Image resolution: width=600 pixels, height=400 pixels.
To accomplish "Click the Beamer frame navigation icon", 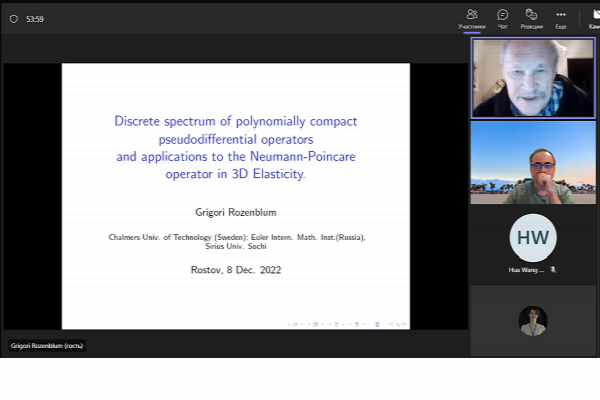I will click(315, 324).
